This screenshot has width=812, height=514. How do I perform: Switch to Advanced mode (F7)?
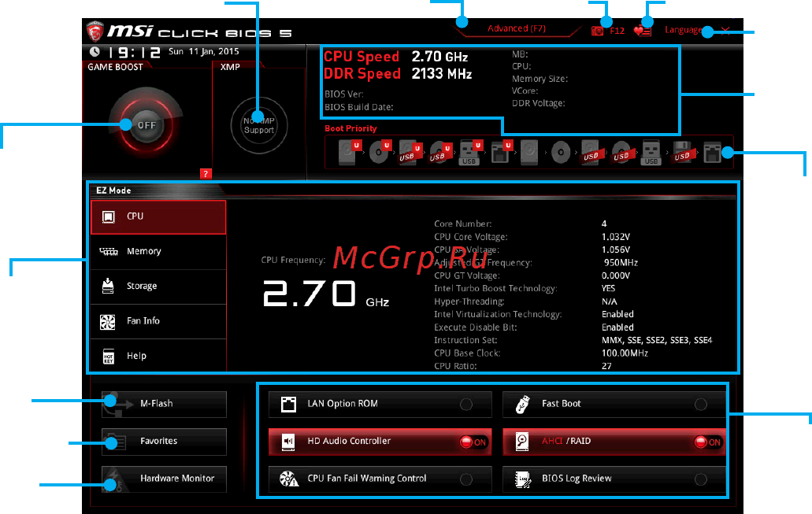[517, 28]
